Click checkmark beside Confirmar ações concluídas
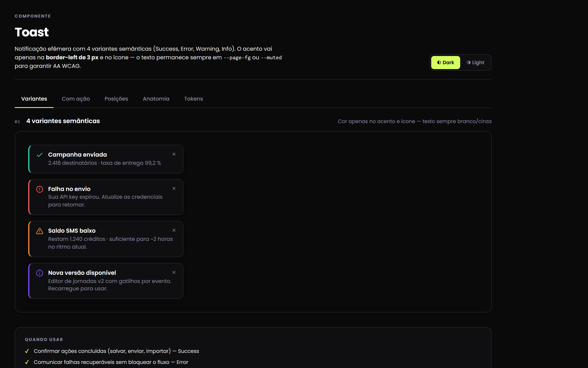This screenshot has height=368, width=588. [27, 351]
